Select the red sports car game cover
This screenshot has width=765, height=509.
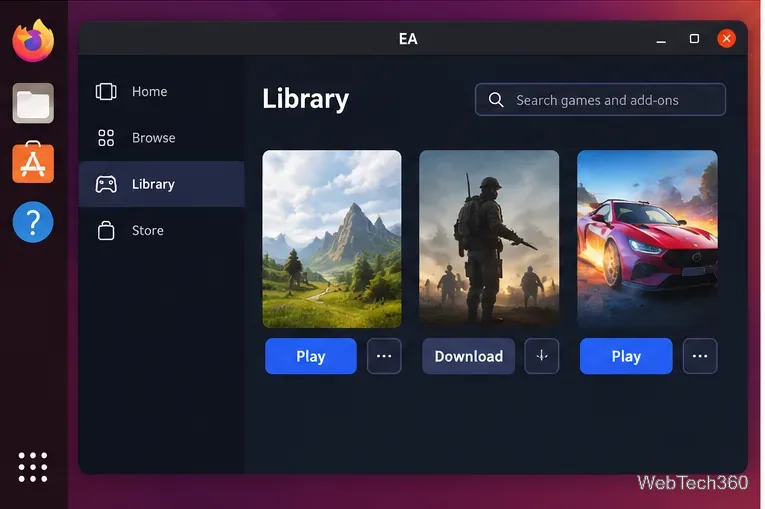(647, 239)
